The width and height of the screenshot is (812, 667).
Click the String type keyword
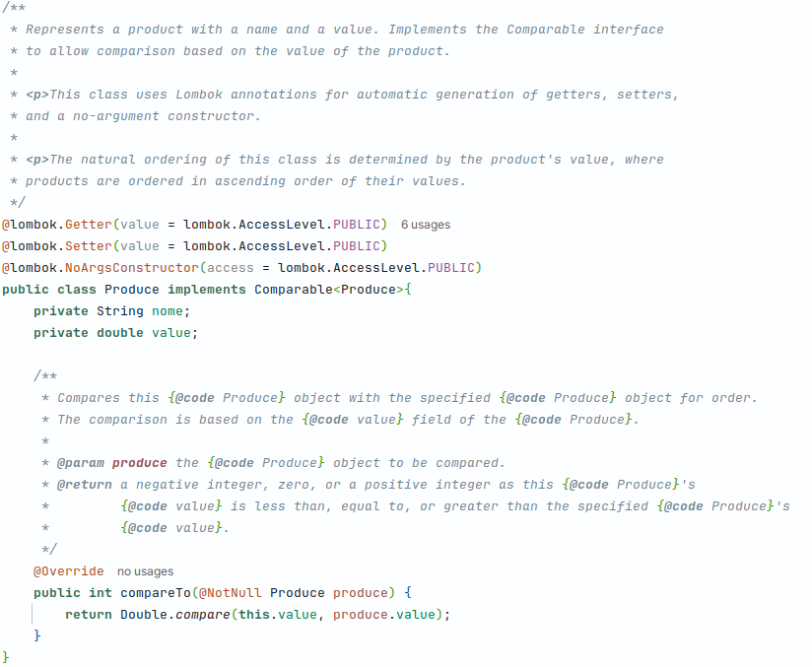pyautogui.click(x=119, y=311)
